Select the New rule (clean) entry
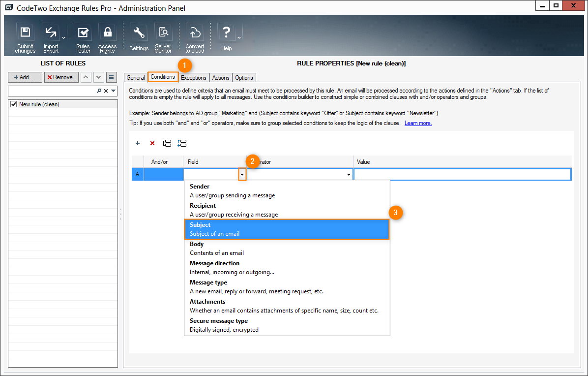The image size is (588, 376). point(63,104)
